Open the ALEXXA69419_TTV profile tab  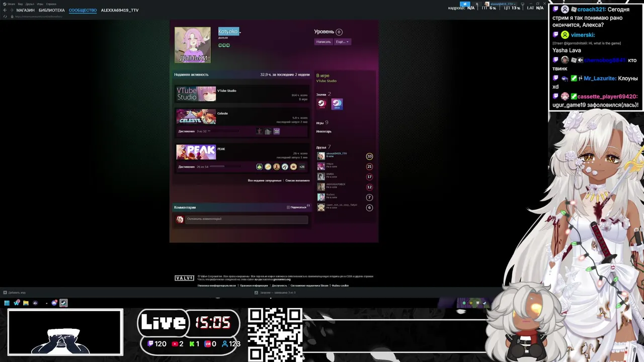(120, 10)
